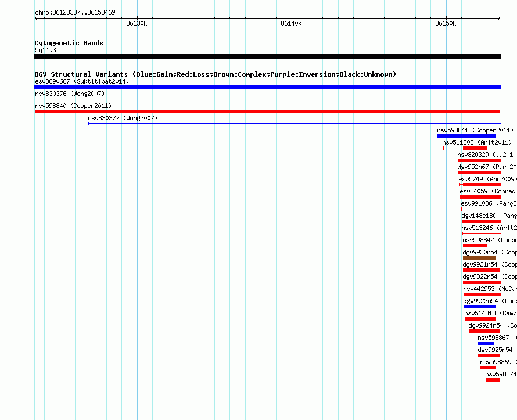Select the blue esv3890667 gain bar

(267, 87)
